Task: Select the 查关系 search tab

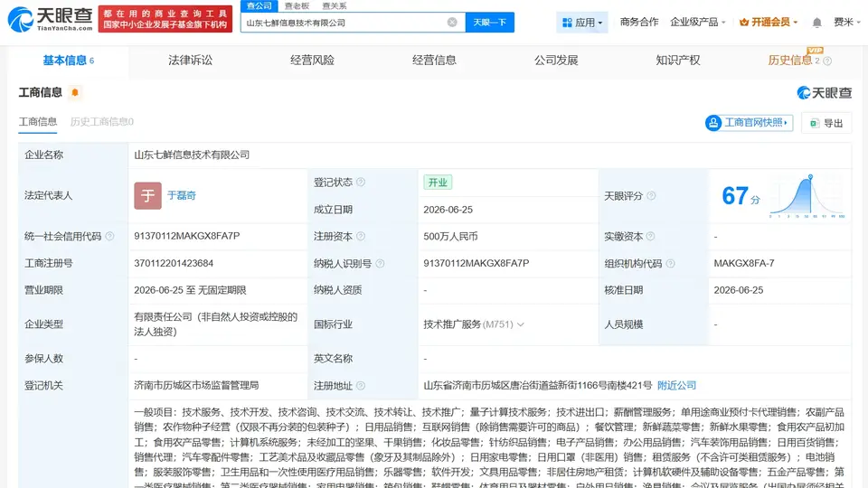Action: 335,6
